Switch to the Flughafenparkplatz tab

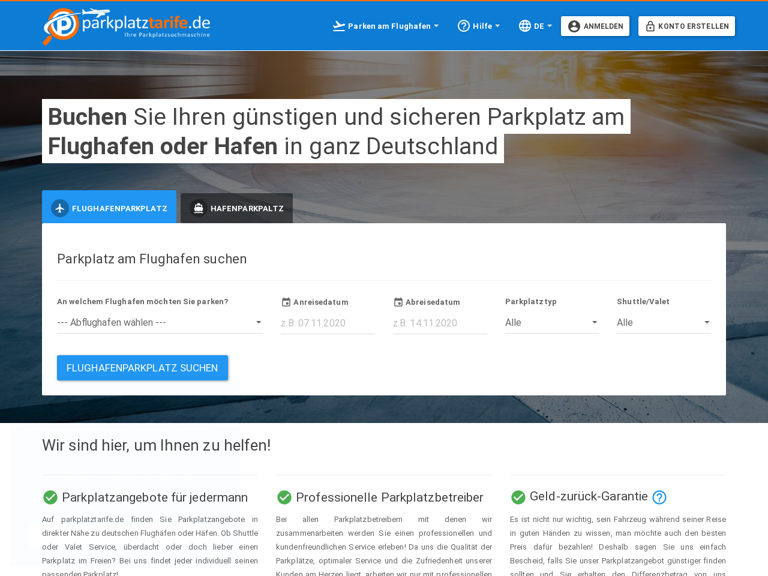pos(109,208)
